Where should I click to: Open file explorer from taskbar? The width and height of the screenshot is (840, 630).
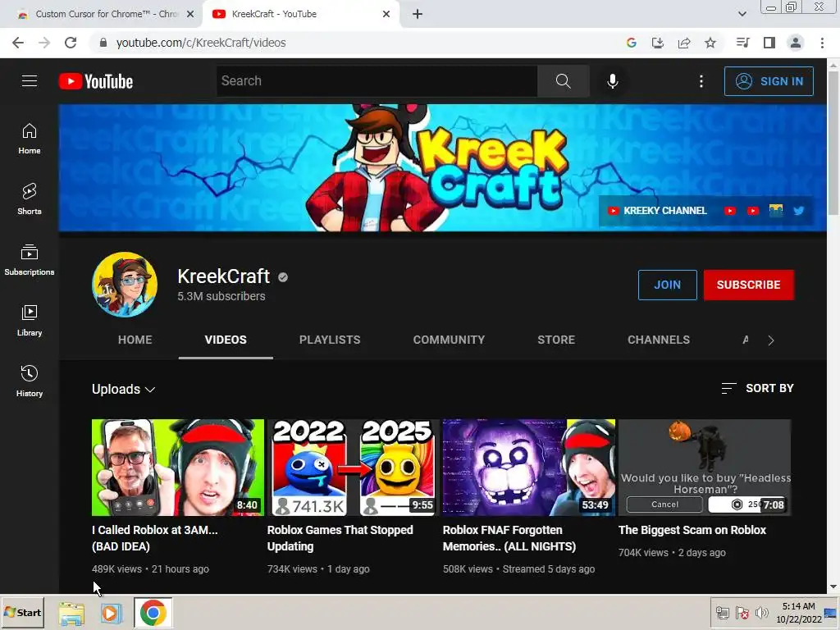coord(71,614)
